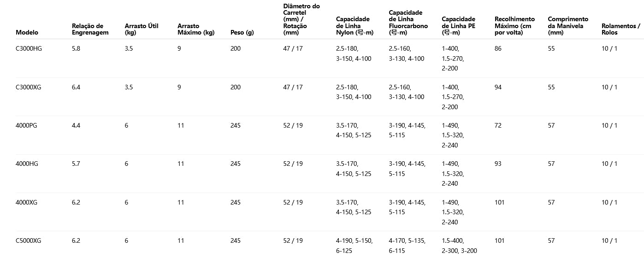Click the Modelo column header
Image resolution: width=644 pixels, height=258 pixels.
tap(27, 33)
